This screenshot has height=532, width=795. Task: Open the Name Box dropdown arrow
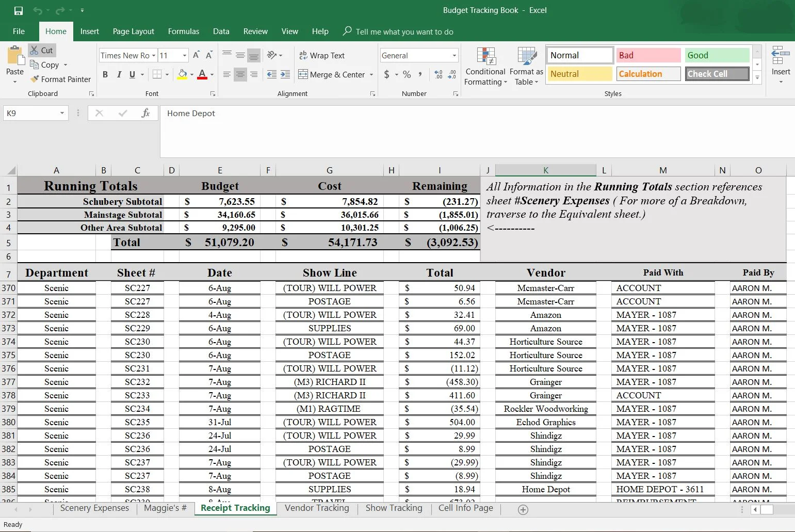tap(62, 113)
